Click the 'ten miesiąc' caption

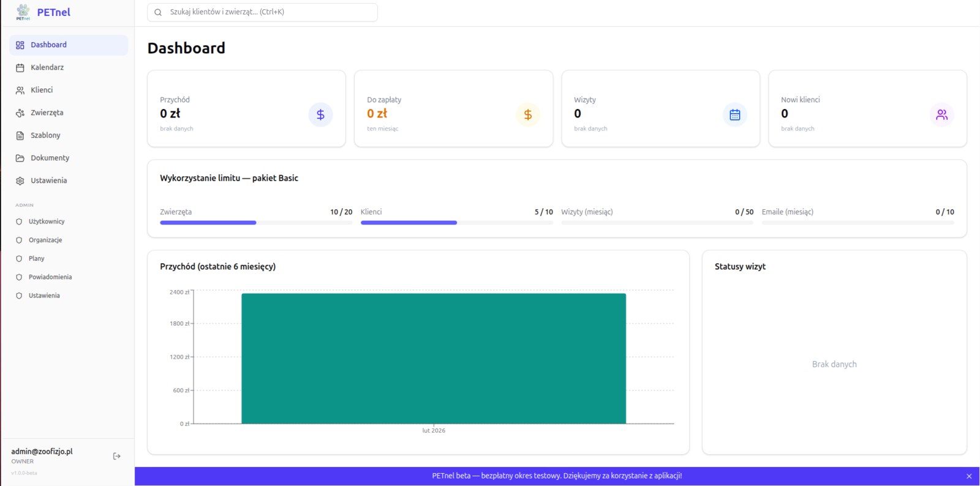[x=383, y=129]
